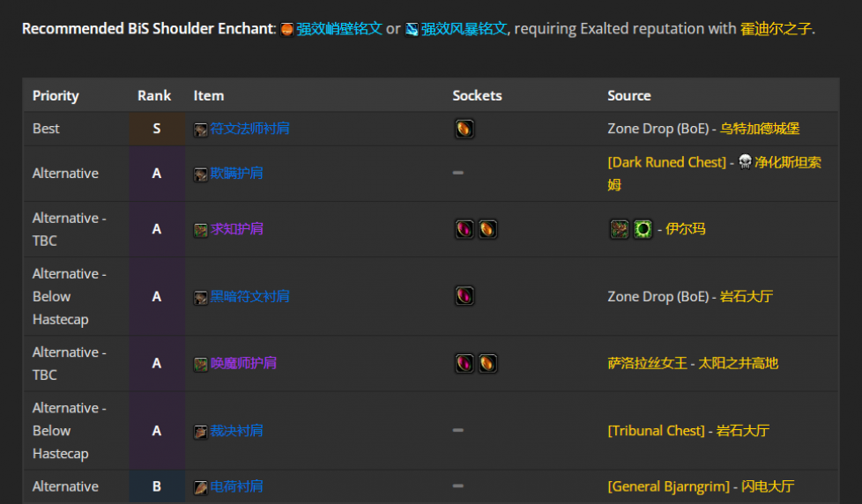Viewport: 862px width, 504px height.
Task: Click the red socket icon for 黑暗符文衬肩
Action: pyautogui.click(x=464, y=296)
